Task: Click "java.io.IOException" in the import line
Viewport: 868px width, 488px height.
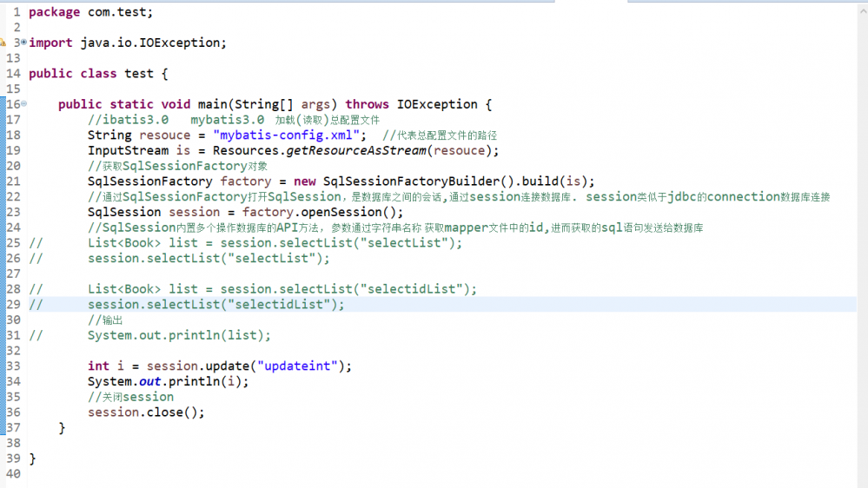Action: [150, 43]
